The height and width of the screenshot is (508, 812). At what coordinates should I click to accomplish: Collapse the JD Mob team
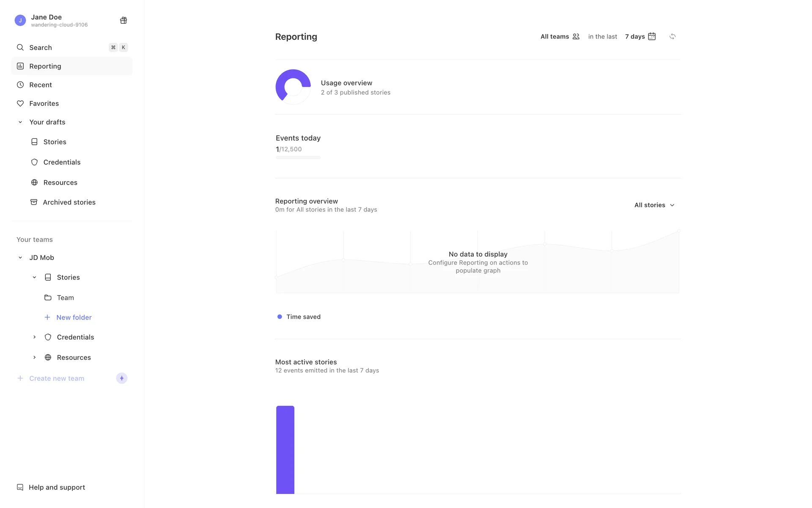click(20, 257)
